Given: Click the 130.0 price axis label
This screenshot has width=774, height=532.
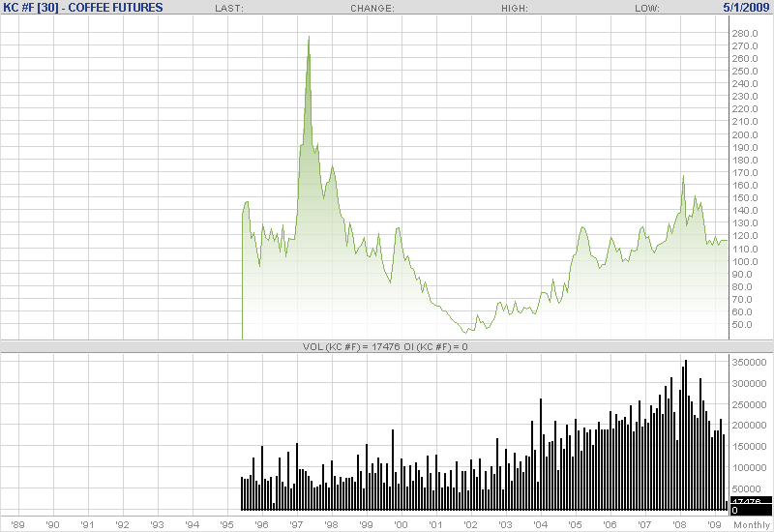Looking at the screenshot, I should (x=744, y=223).
